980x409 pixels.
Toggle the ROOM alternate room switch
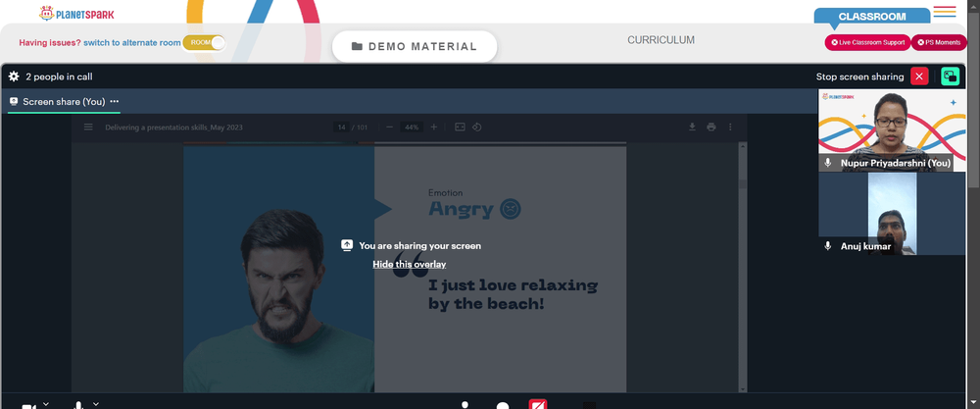pyautogui.click(x=204, y=42)
